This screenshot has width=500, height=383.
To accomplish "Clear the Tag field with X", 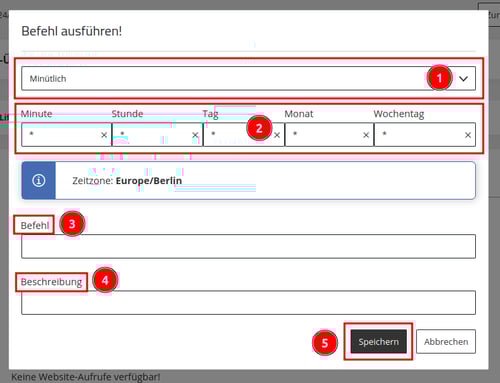I will pyautogui.click(x=277, y=135).
